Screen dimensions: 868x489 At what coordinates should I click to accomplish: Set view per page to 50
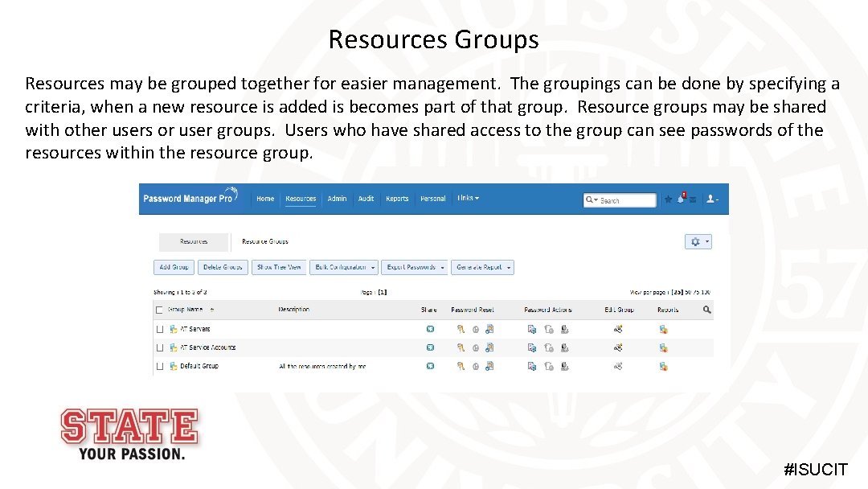[688, 292]
